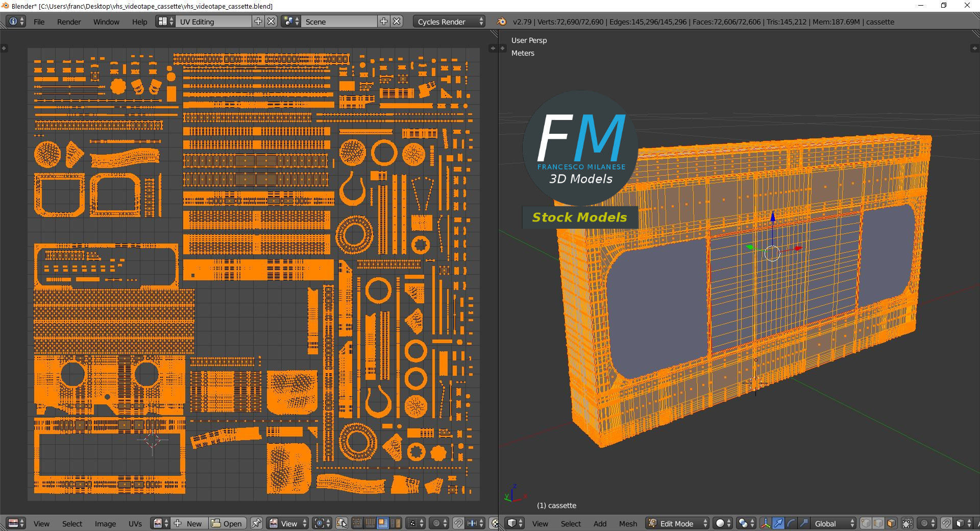Expand the UV editor tool shelf
Screen dimensions: 980x531
point(4,48)
